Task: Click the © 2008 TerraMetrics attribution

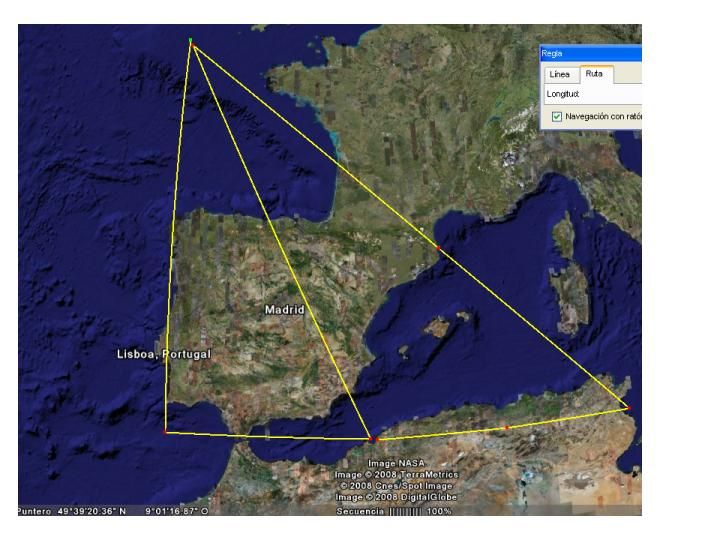Action: click(397, 474)
